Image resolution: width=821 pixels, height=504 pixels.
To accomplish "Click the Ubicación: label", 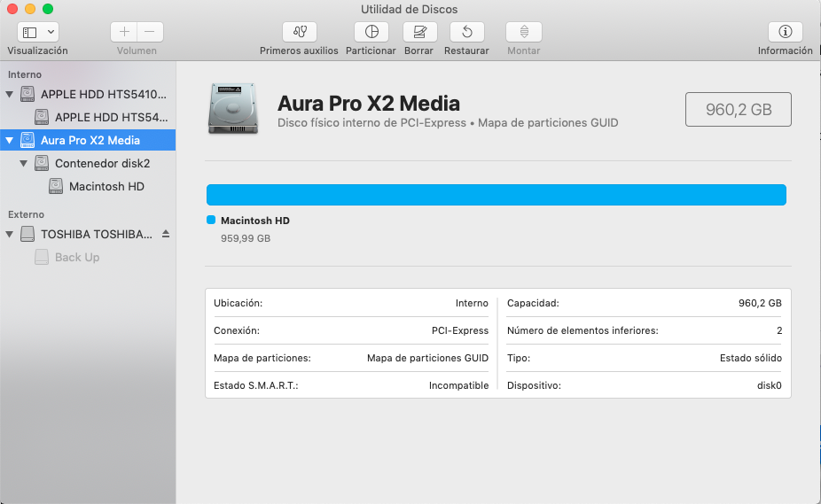I will tap(238, 304).
